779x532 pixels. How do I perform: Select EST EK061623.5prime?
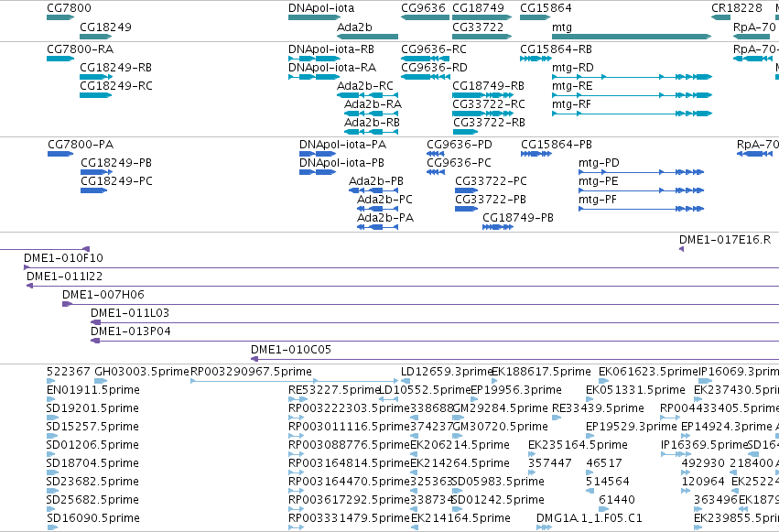(603, 381)
